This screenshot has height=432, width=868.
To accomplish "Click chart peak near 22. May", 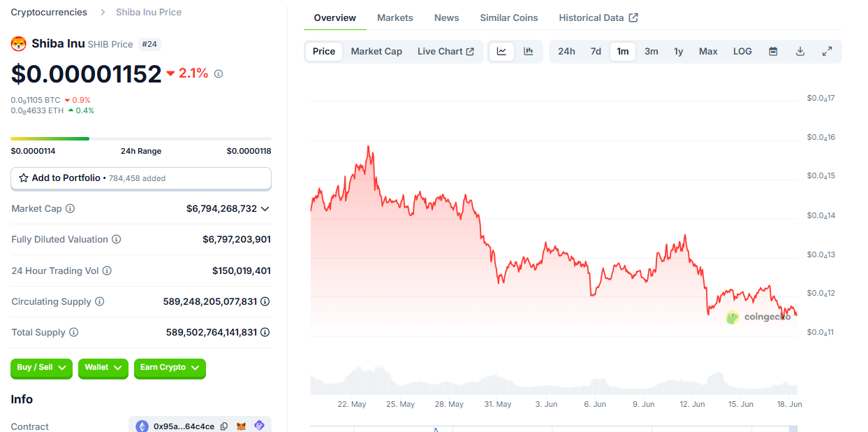I will pos(368,147).
